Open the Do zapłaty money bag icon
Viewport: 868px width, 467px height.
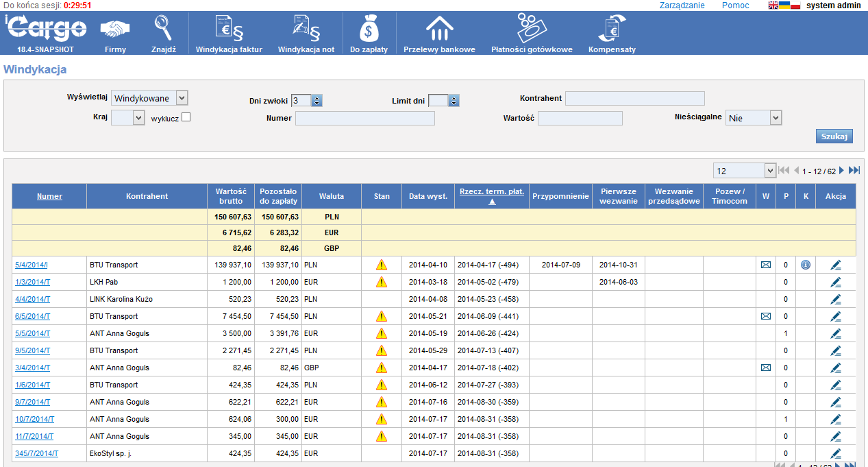click(x=369, y=29)
